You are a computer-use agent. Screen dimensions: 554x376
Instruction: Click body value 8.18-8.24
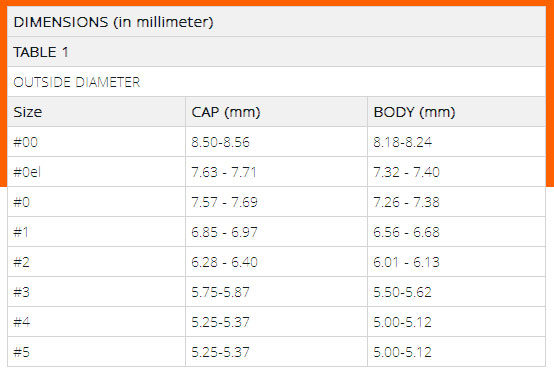pos(402,142)
